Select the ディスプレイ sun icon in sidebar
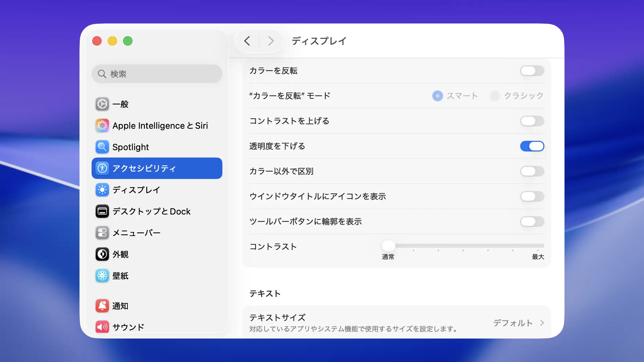This screenshot has height=362, width=644. coord(102,190)
